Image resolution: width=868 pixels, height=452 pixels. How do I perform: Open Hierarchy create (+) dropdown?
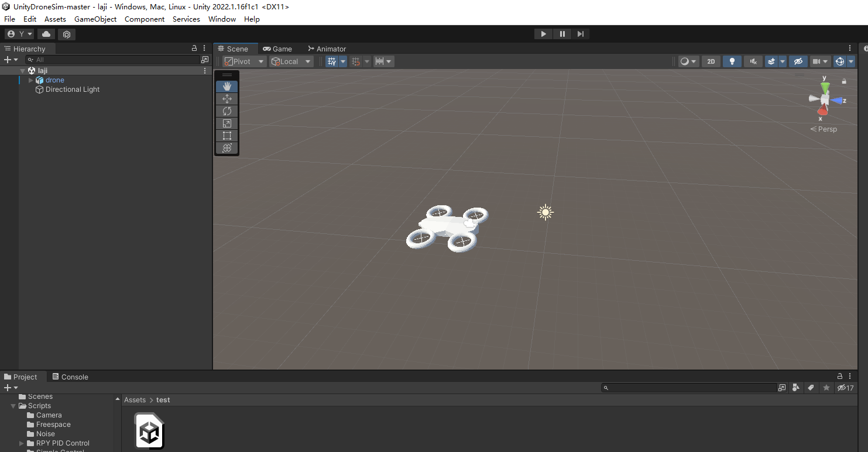[x=11, y=60]
